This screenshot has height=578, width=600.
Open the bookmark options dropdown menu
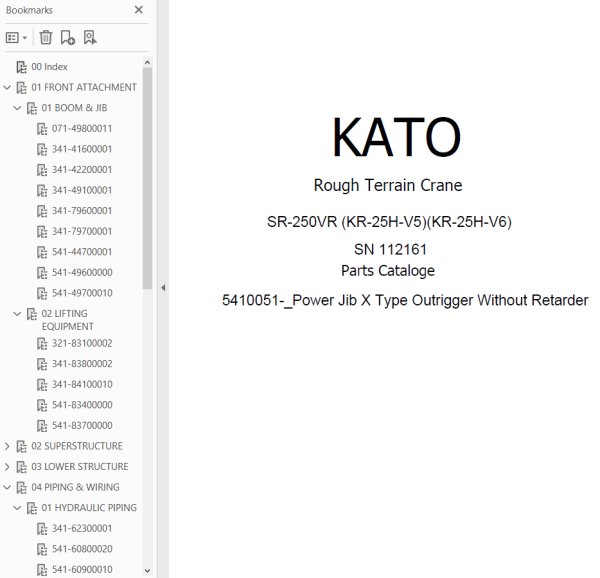[x=16, y=37]
